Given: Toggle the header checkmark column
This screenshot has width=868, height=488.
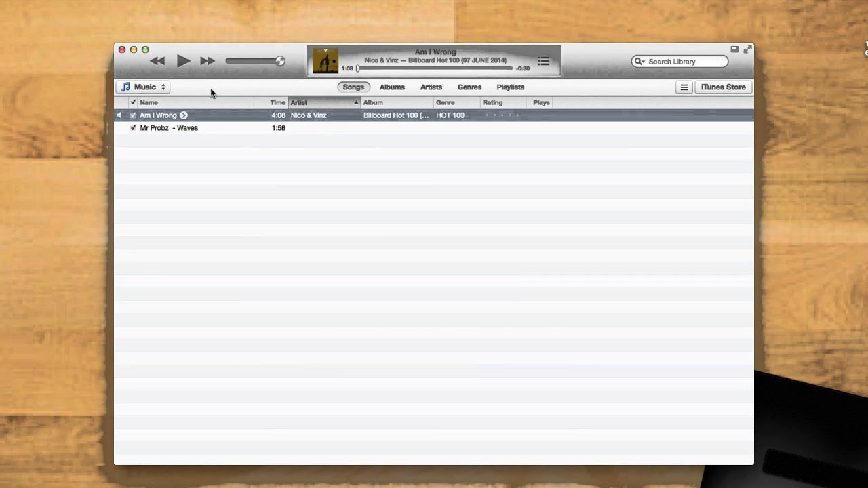Looking at the screenshot, I should click(133, 102).
